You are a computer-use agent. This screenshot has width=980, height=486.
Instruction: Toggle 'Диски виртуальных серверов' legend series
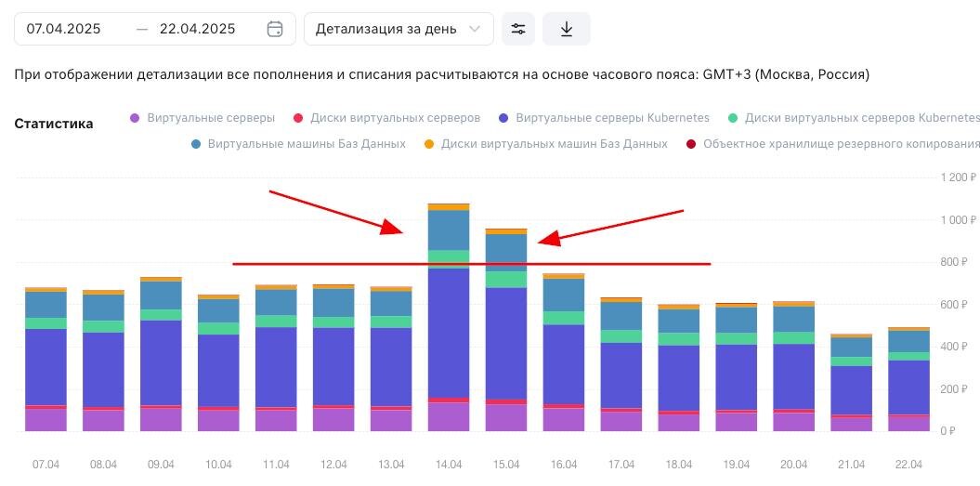point(386,118)
